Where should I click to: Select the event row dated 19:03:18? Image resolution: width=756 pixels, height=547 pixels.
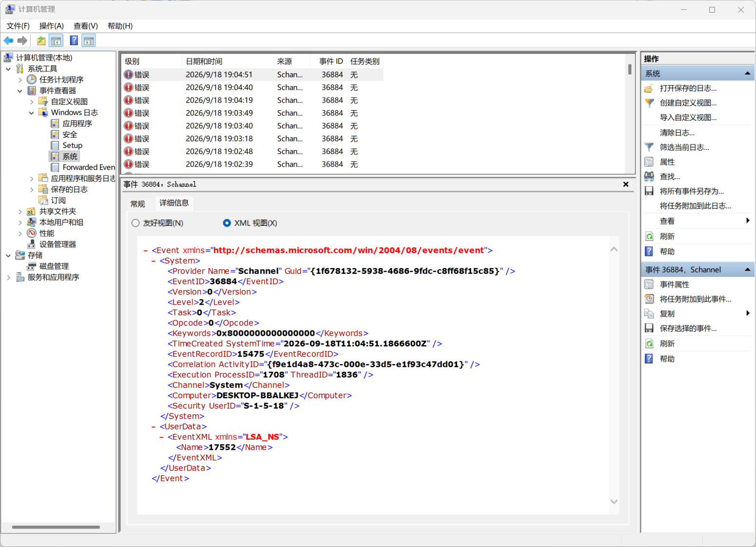tap(252, 139)
